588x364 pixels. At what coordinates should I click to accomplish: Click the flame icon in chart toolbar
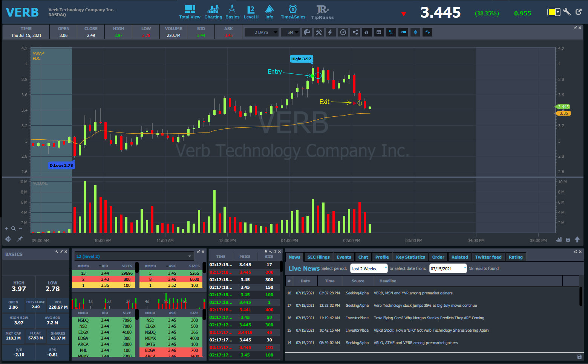pyautogui.click(x=366, y=32)
